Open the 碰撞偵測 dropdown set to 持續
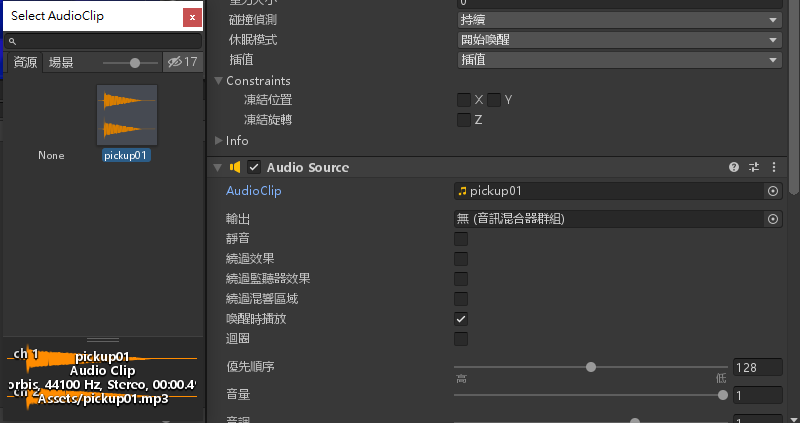The image size is (800, 423). [617, 20]
